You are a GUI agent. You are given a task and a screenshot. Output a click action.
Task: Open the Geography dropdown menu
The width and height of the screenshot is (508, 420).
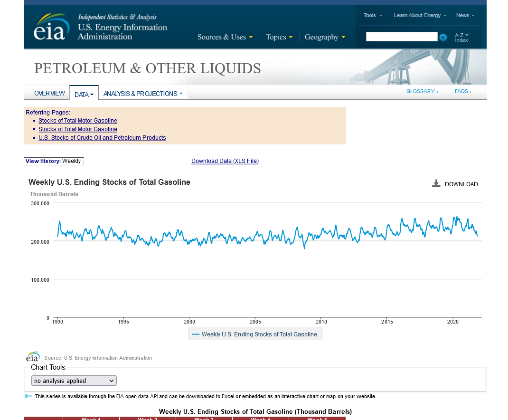pyautogui.click(x=325, y=37)
